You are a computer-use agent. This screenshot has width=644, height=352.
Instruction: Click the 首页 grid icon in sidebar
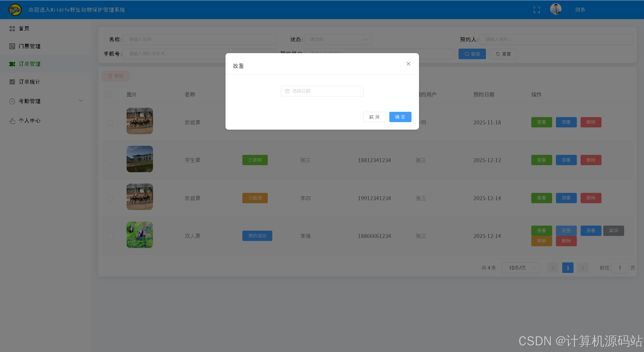(x=12, y=29)
